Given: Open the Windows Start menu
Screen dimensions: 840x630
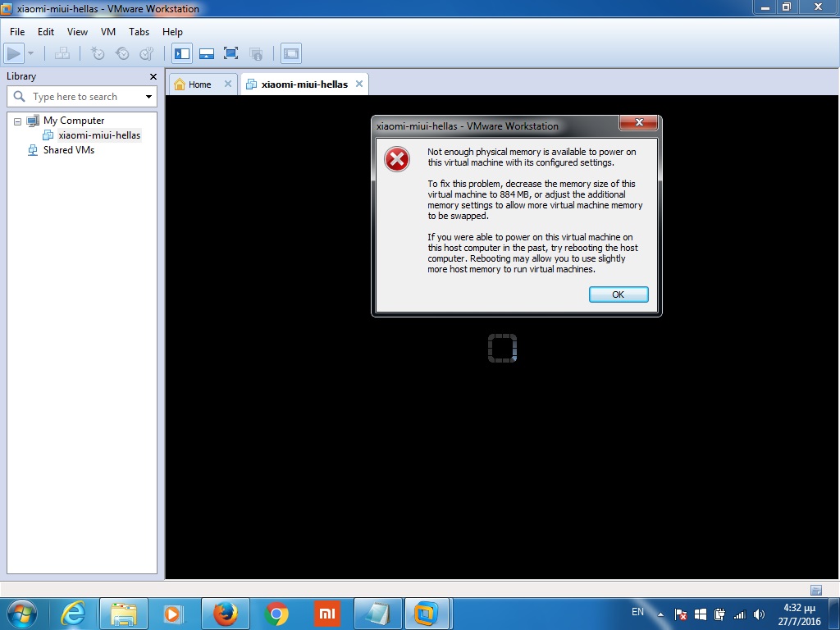Looking at the screenshot, I should pyautogui.click(x=22, y=614).
